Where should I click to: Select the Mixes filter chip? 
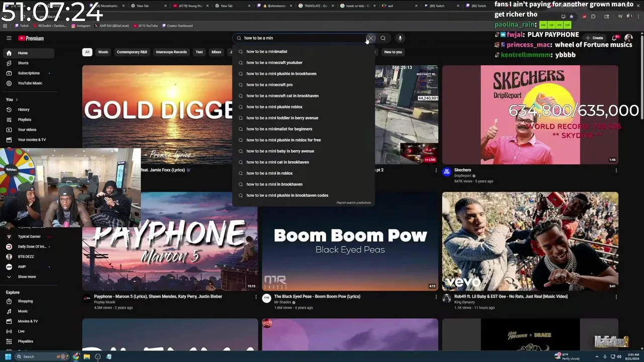pyautogui.click(x=216, y=52)
